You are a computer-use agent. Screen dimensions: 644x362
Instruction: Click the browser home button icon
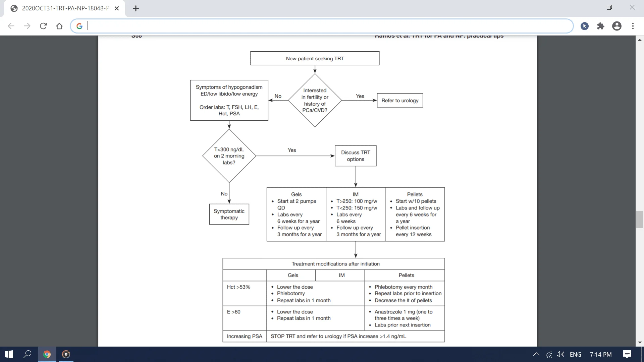tap(59, 25)
